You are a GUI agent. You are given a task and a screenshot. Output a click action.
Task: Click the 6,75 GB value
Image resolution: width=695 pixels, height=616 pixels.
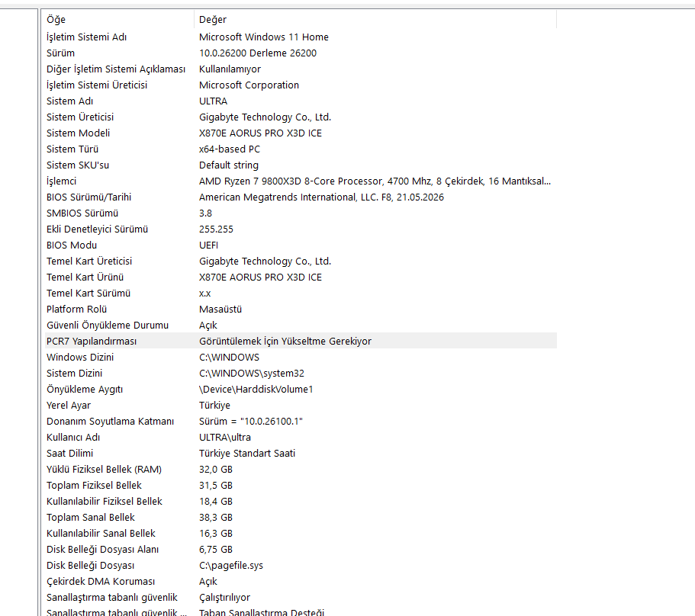click(x=215, y=550)
